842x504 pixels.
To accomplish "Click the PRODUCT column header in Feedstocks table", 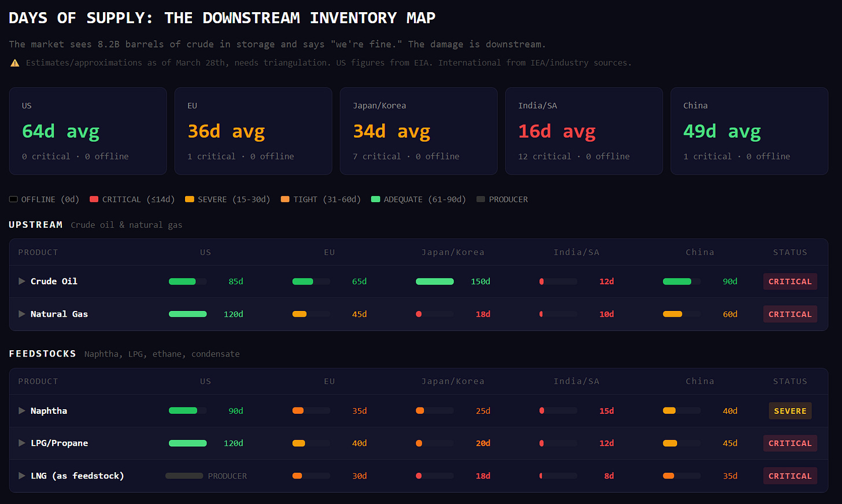I will coord(38,381).
